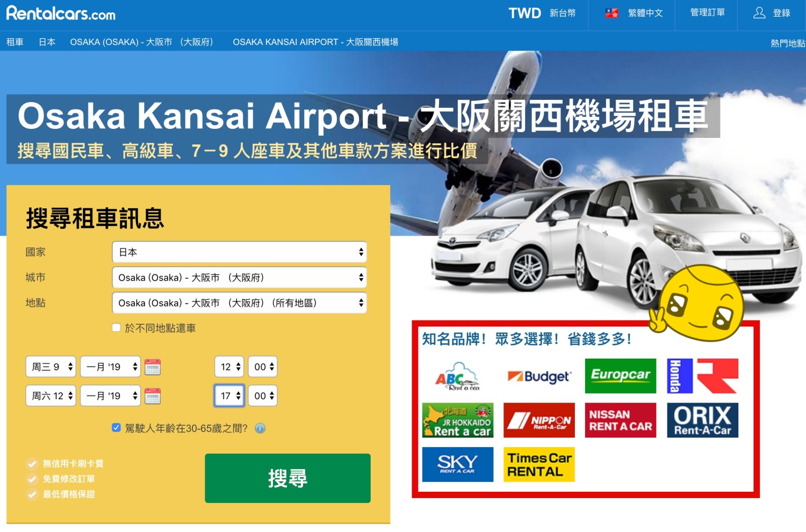
Task: Click the 知名品牌 眾多選擇 省錢多多 banner text
Action: coord(527,339)
